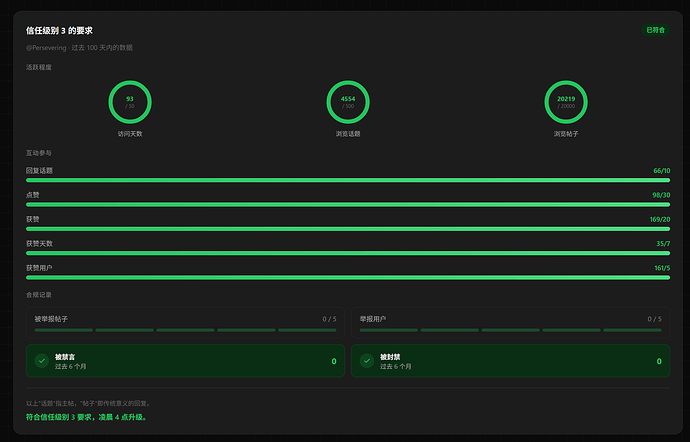Click the 浏览帖子 20219/20000 progress ring
The image size is (690, 442).
tap(566, 102)
